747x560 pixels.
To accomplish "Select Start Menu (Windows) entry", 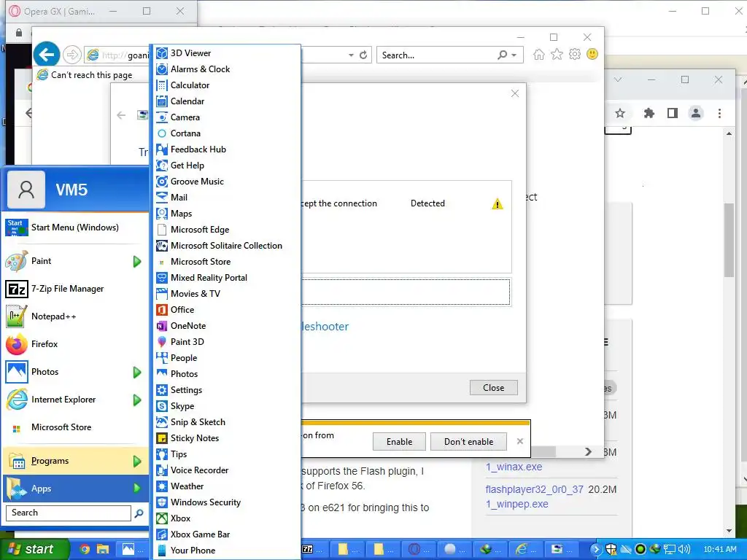I will click(76, 227).
